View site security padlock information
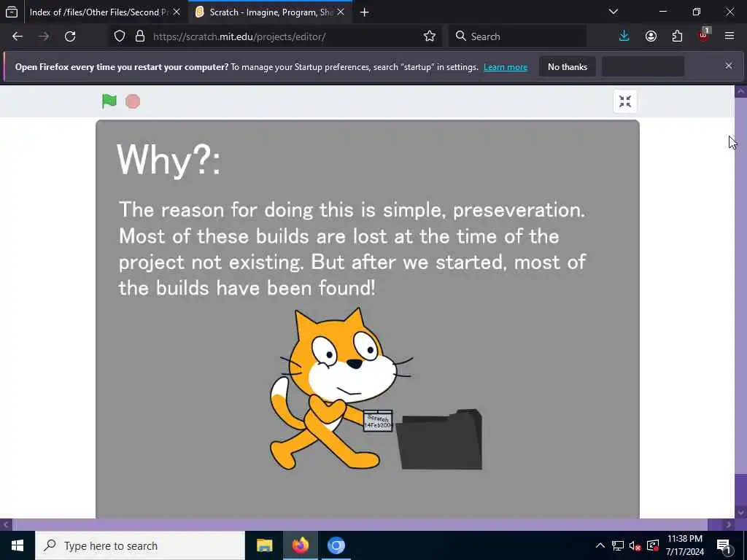The width and height of the screenshot is (747, 560). point(140,36)
